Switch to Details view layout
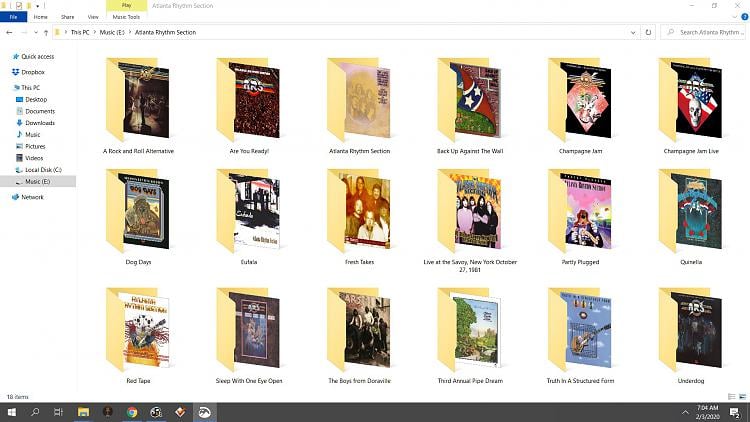 731,397
